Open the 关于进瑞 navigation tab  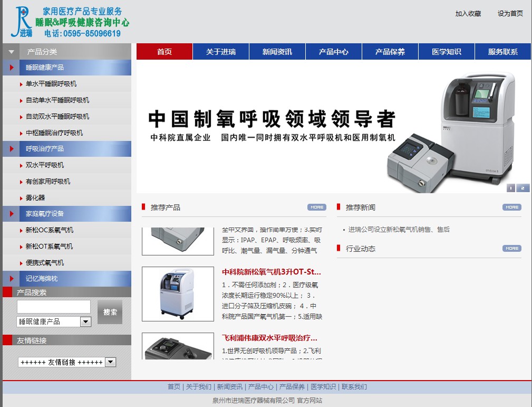(x=221, y=52)
